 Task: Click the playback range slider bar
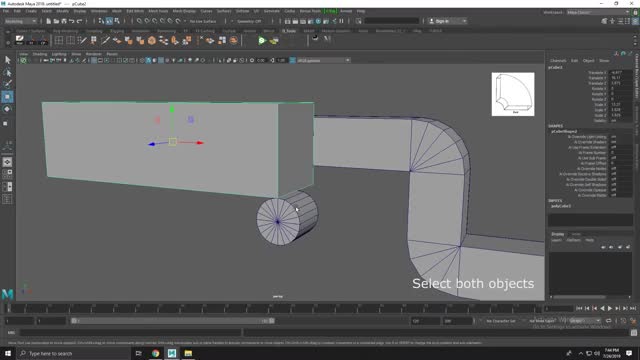point(173,321)
